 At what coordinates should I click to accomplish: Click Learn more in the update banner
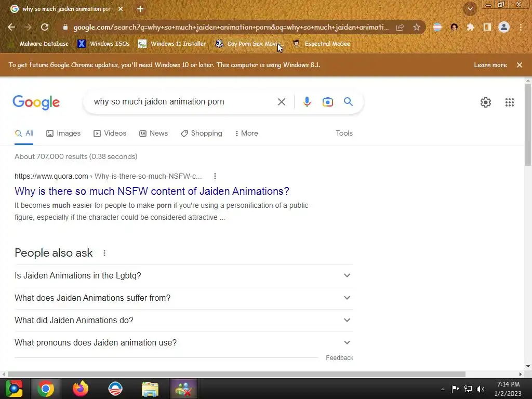[x=490, y=65]
